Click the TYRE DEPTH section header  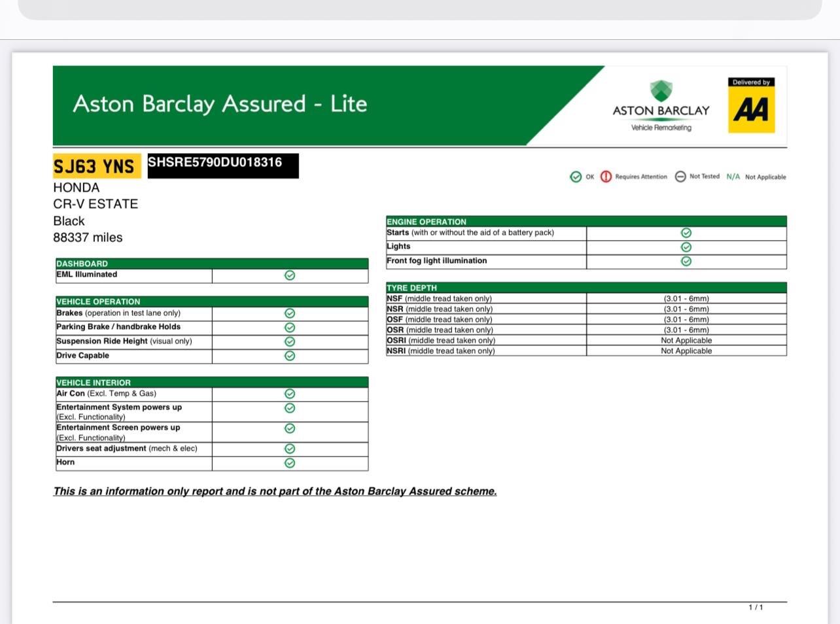tap(412, 288)
